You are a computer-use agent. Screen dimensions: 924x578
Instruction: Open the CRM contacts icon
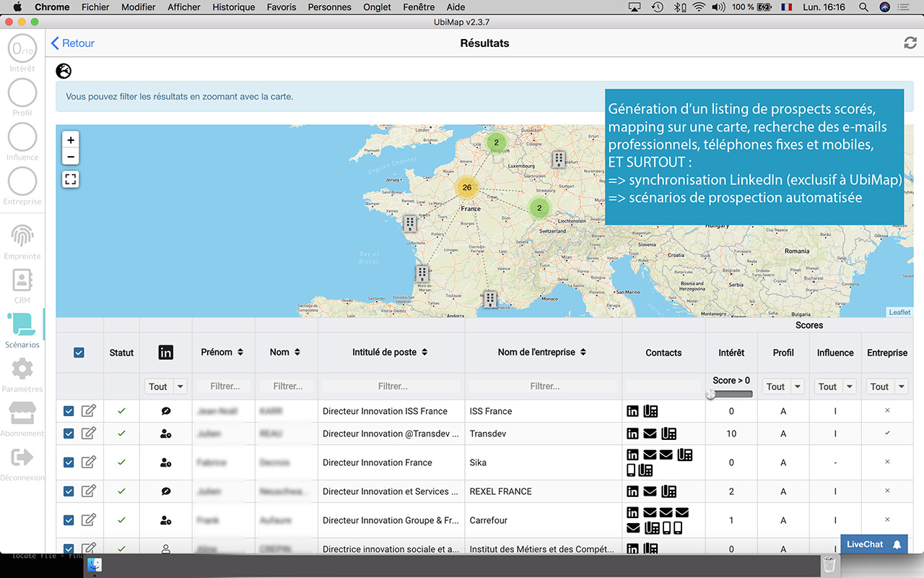tap(22, 280)
